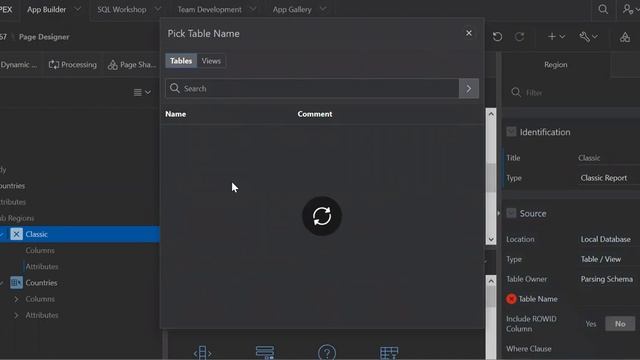
Task: Click the Countries region type icon
Action: (16, 283)
